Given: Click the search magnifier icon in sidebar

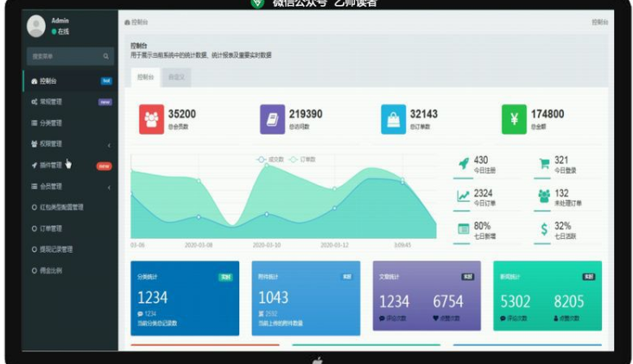Looking at the screenshot, I should point(105,56).
